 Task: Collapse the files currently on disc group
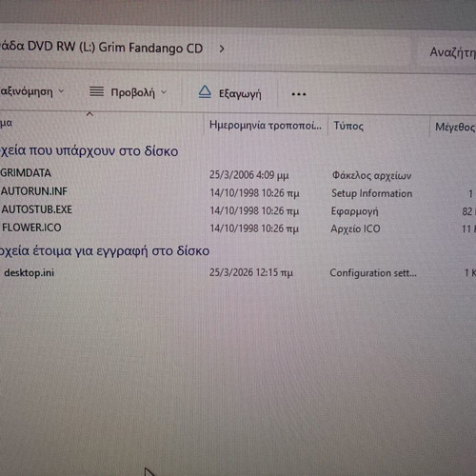(89, 151)
